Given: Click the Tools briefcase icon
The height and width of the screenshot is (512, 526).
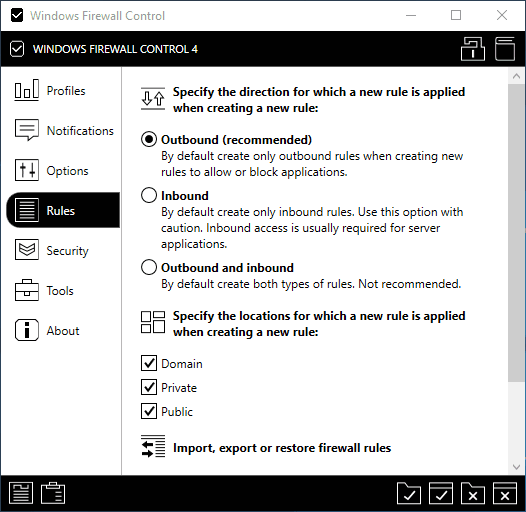Looking at the screenshot, I should point(27,290).
